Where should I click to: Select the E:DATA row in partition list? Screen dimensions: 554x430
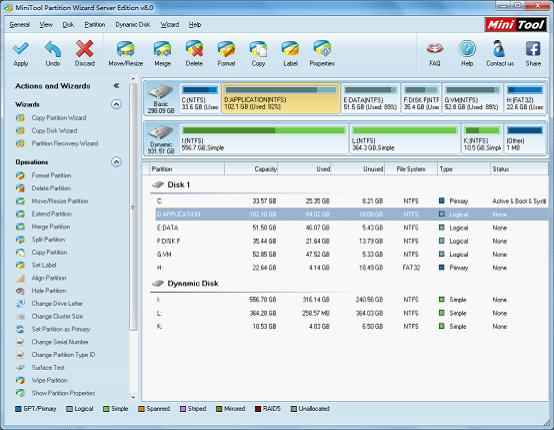[x=352, y=228]
